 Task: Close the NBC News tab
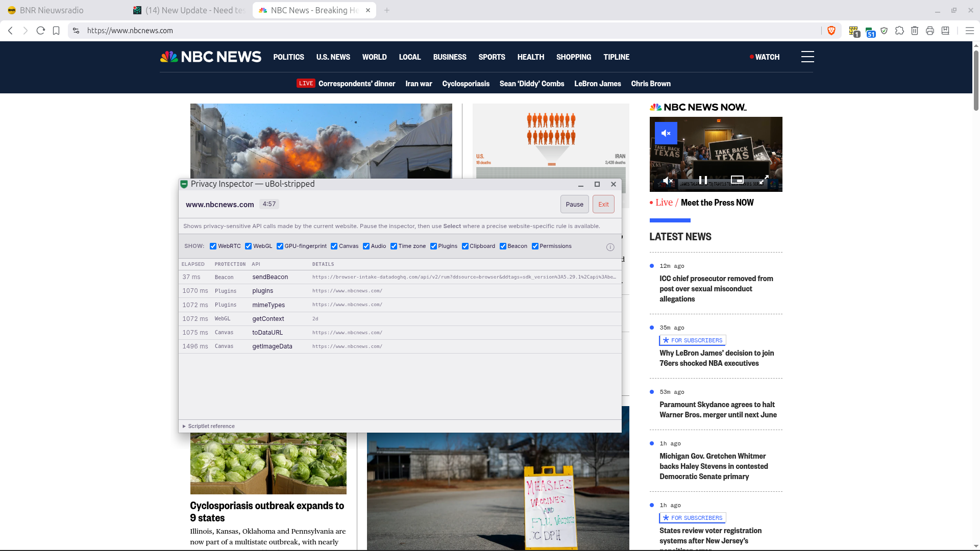point(368,10)
